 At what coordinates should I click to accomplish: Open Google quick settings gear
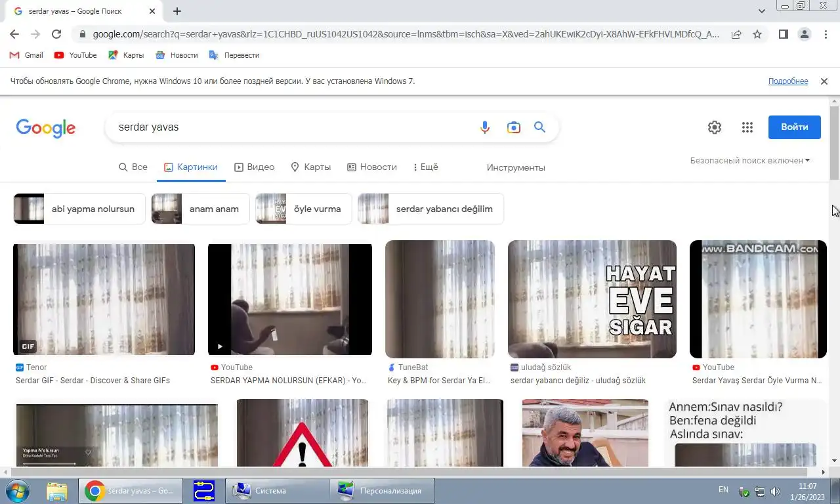click(715, 127)
